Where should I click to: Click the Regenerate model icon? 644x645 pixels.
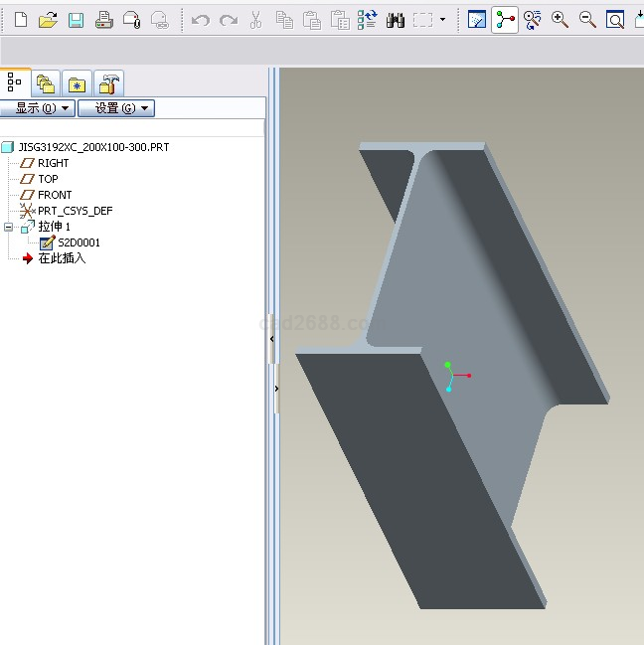pos(368,20)
